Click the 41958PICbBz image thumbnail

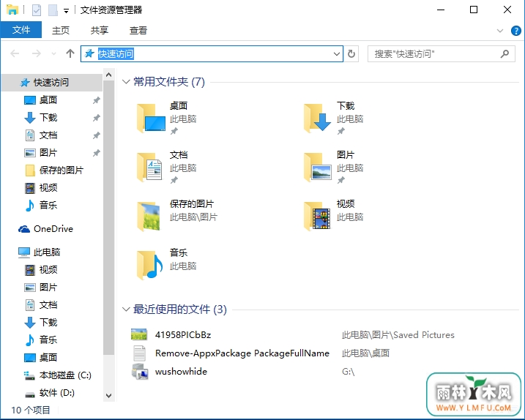[139, 334]
